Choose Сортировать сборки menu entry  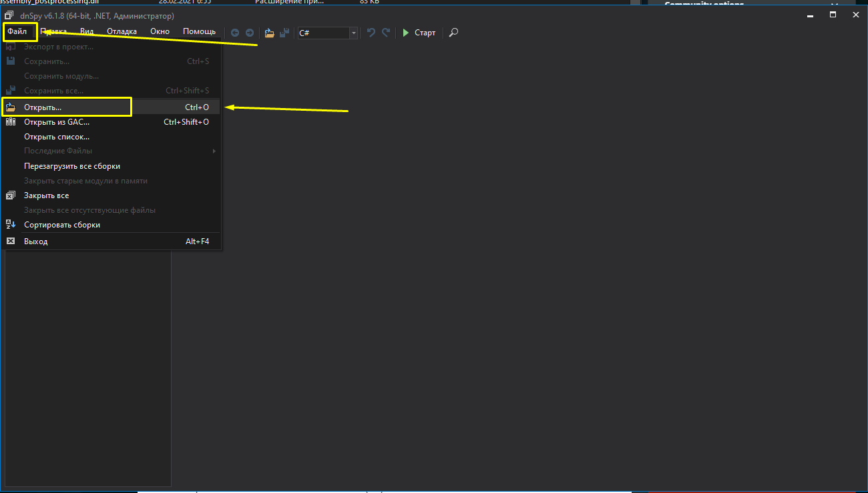(x=62, y=225)
